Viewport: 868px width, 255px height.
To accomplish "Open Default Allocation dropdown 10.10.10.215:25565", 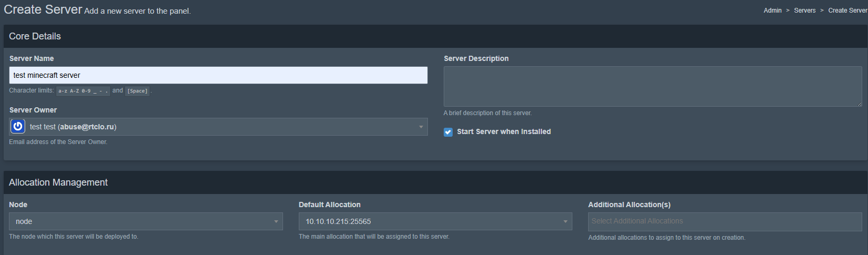I will tap(435, 221).
